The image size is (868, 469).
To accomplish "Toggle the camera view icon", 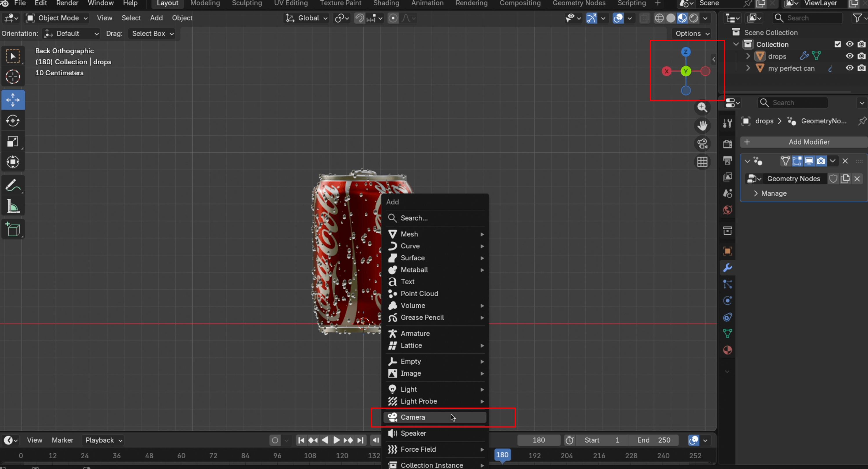I will pyautogui.click(x=702, y=144).
